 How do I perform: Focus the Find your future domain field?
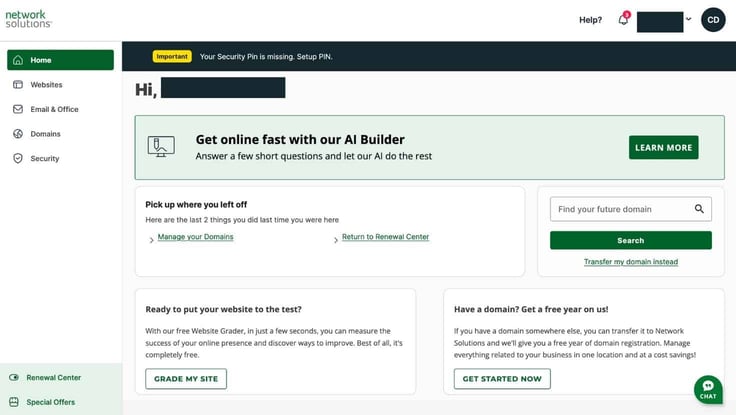tap(630, 209)
